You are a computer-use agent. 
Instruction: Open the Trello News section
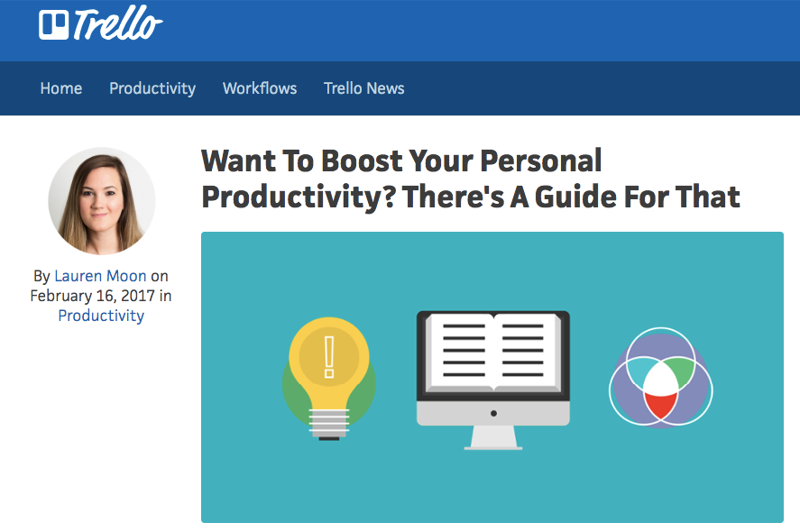click(364, 88)
